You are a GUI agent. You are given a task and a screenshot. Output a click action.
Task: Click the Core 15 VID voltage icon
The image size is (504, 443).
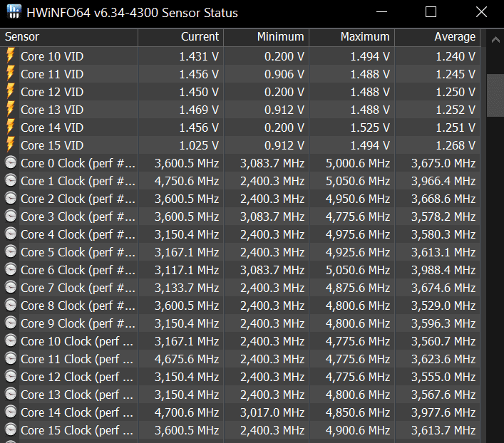pyautogui.click(x=11, y=145)
